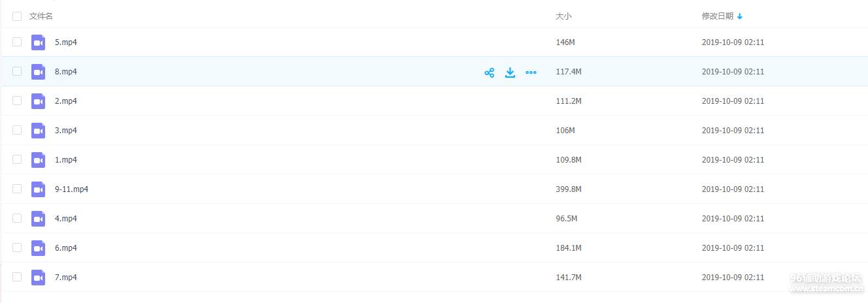Open the 9-11.mp4 file name link
This screenshot has width=868, height=303.
(71, 189)
